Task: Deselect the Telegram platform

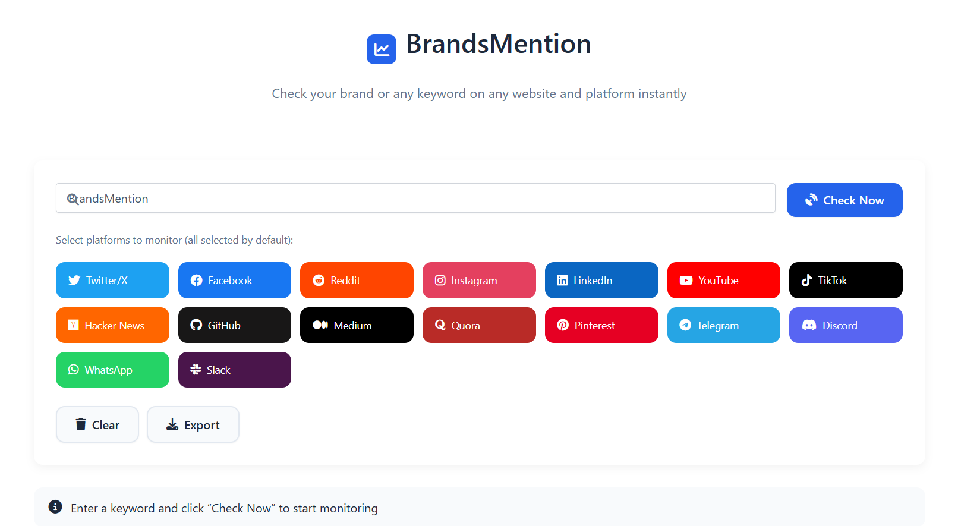Action: (x=723, y=325)
